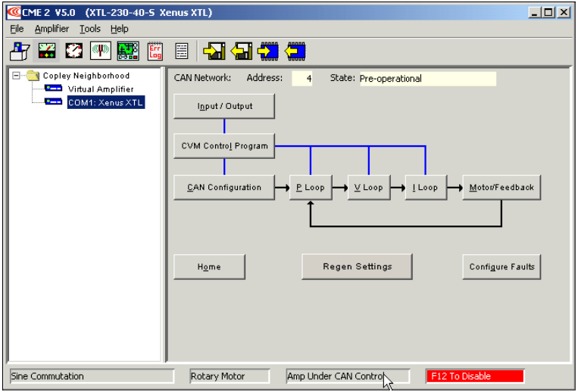Click the State field showing Pre-operational

click(427, 79)
